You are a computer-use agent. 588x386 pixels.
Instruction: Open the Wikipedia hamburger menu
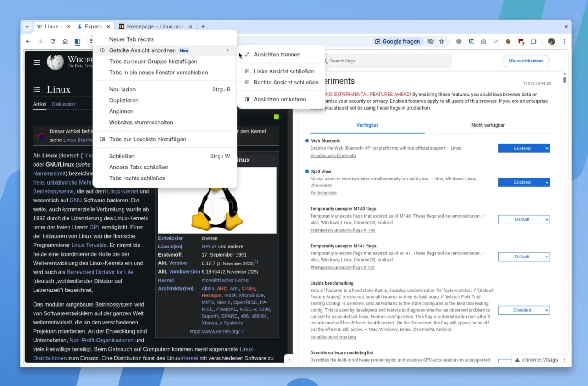(36, 62)
